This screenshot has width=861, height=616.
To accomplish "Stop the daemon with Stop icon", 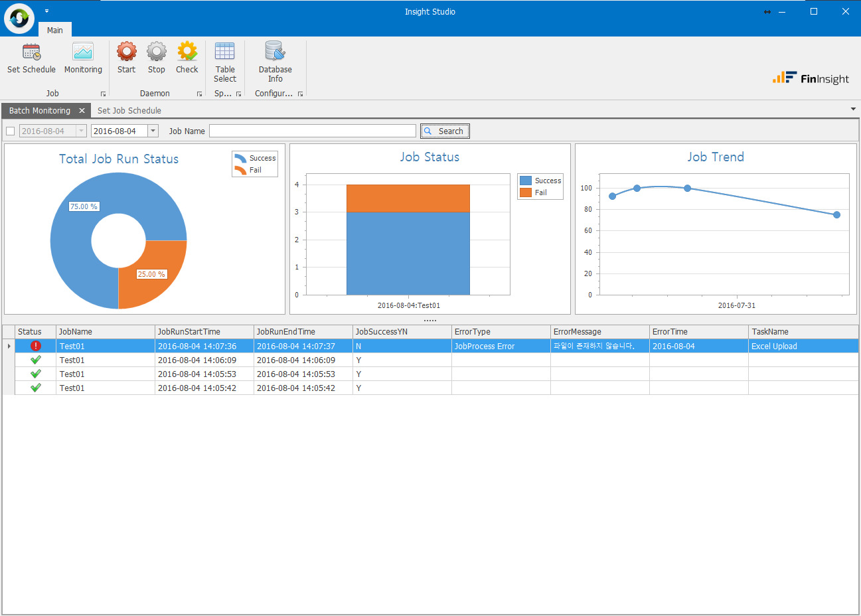I will 157,58.
